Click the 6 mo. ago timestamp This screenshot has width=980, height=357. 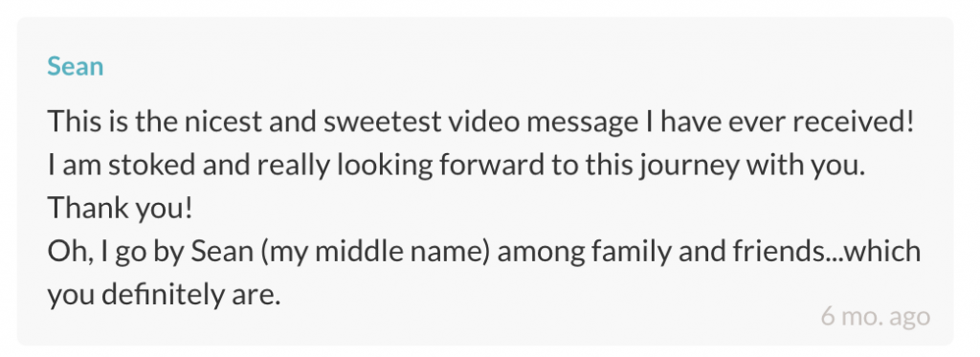coord(875,316)
